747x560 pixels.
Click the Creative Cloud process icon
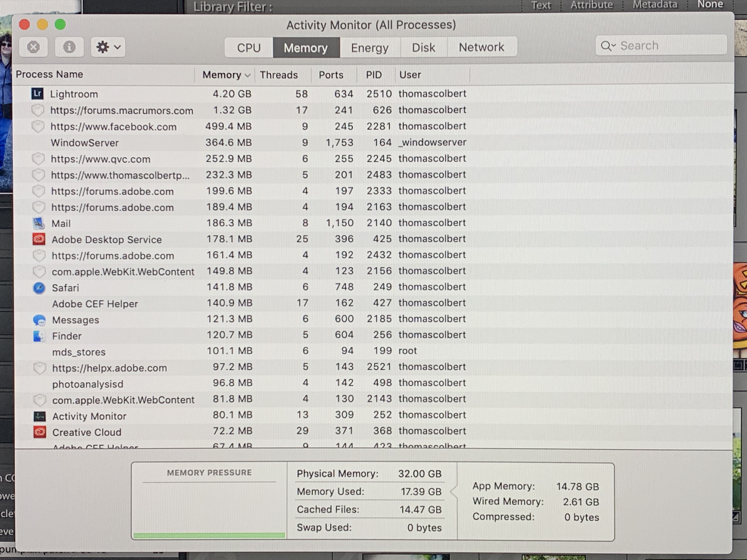coord(40,432)
